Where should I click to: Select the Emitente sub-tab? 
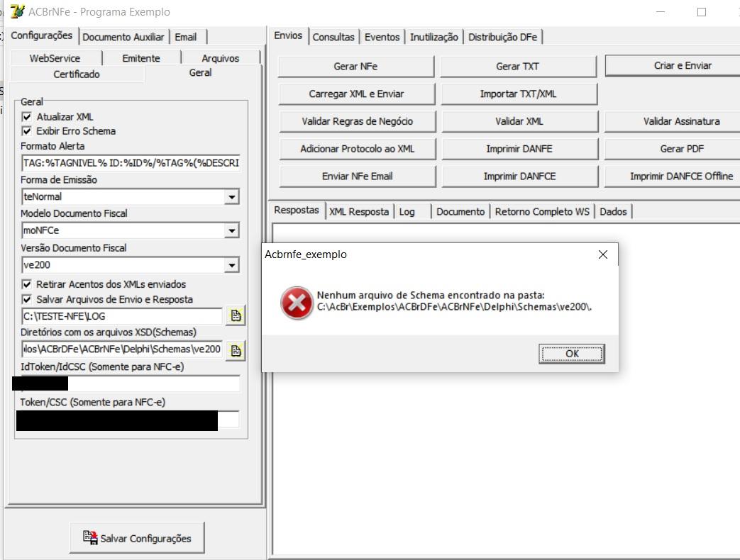tap(141, 58)
